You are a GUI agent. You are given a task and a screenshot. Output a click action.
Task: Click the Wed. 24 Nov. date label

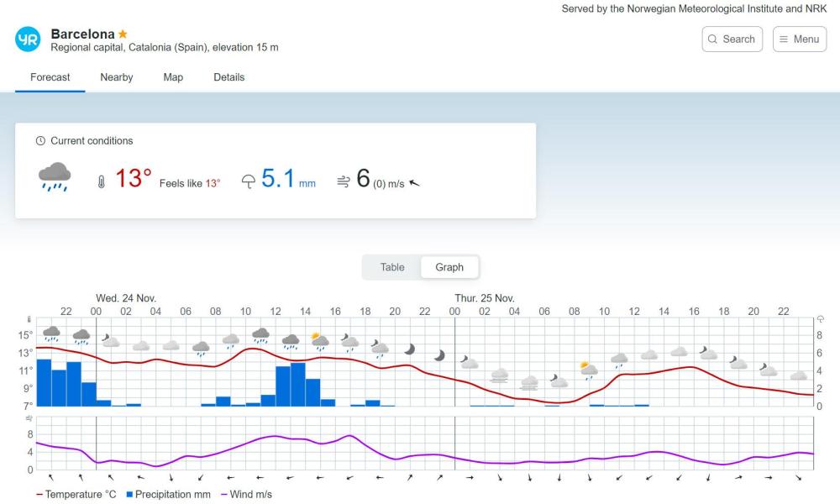tap(126, 298)
